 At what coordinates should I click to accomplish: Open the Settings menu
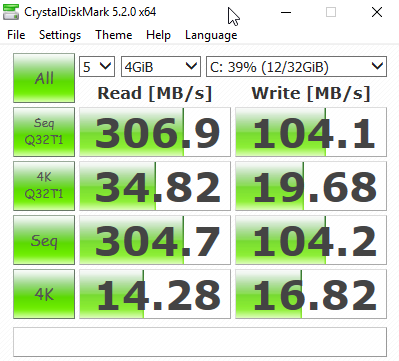point(60,35)
